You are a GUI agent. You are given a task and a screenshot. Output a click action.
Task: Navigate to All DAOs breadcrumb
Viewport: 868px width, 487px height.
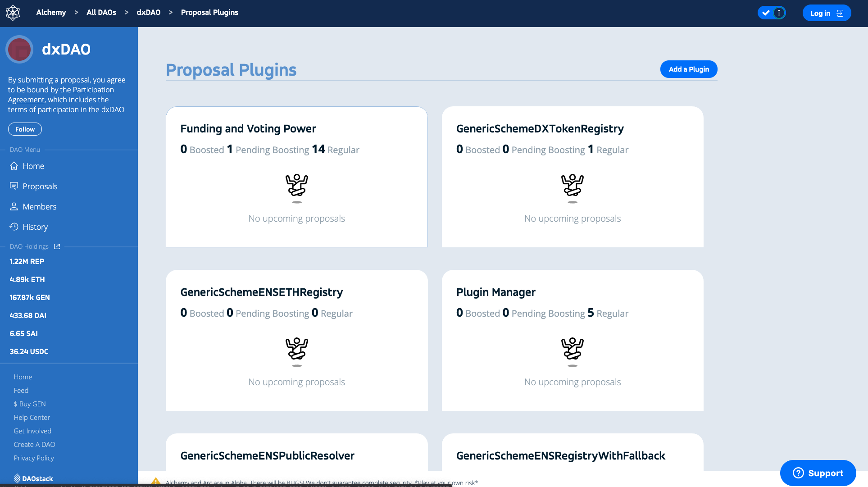coord(101,13)
